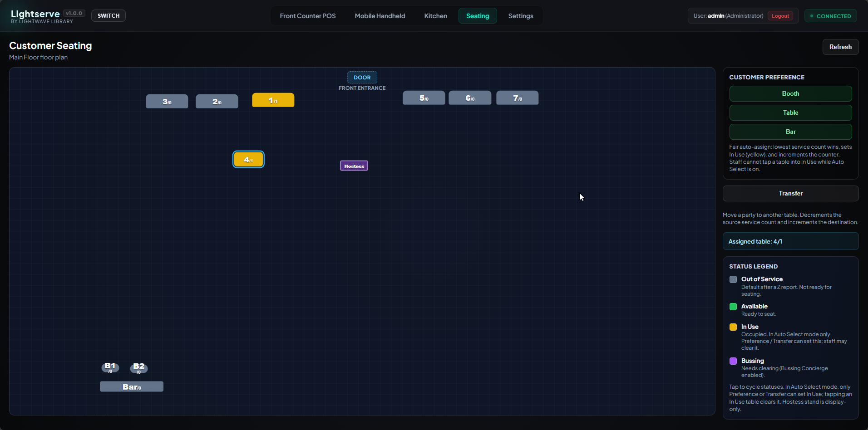The height and width of the screenshot is (430, 868).
Task: Click the Hostess stand marker
Action: pyautogui.click(x=354, y=166)
